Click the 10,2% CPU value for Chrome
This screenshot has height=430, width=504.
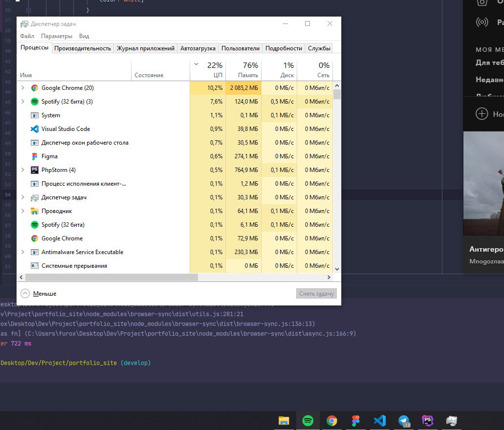(215, 88)
